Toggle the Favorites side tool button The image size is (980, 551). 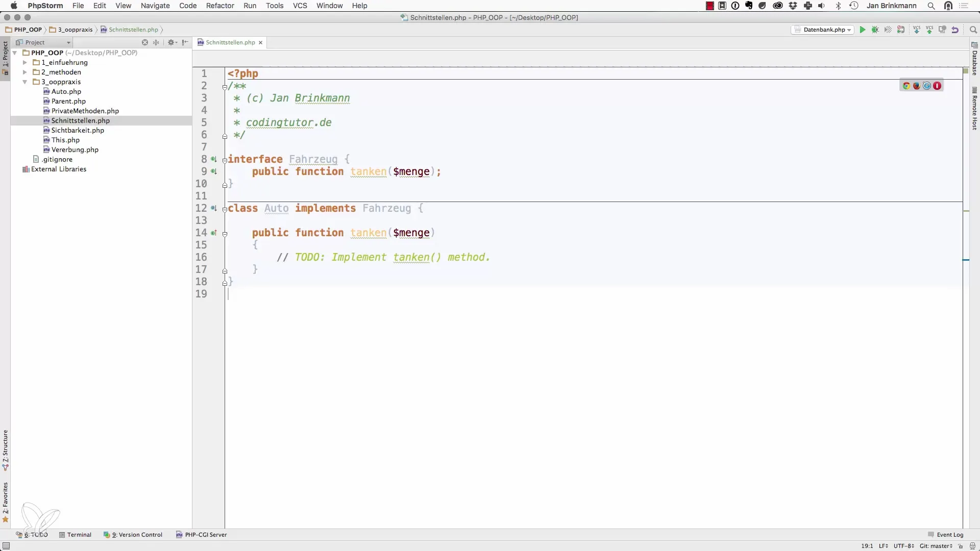pyautogui.click(x=5, y=503)
